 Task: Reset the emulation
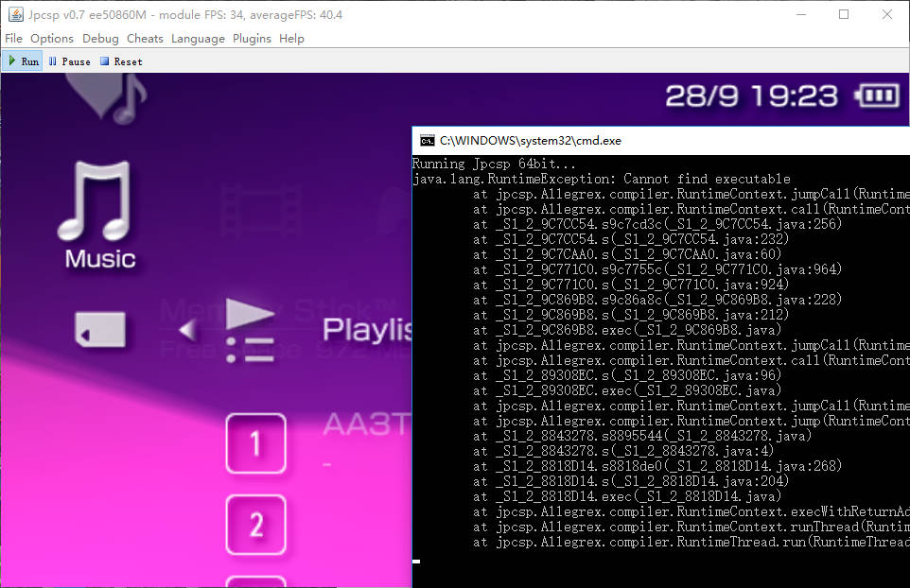click(x=121, y=61)
